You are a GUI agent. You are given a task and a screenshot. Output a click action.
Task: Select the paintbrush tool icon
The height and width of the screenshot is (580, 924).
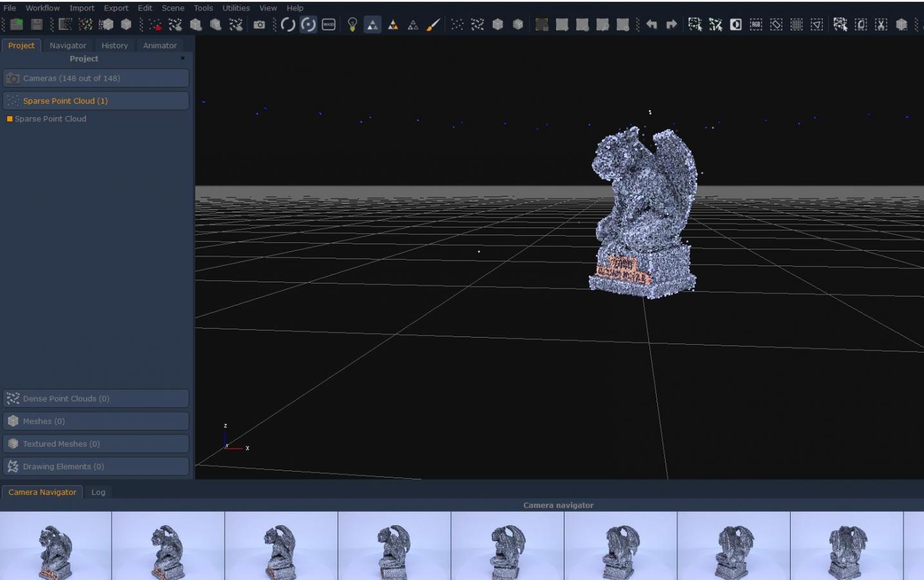pos(434,24)
